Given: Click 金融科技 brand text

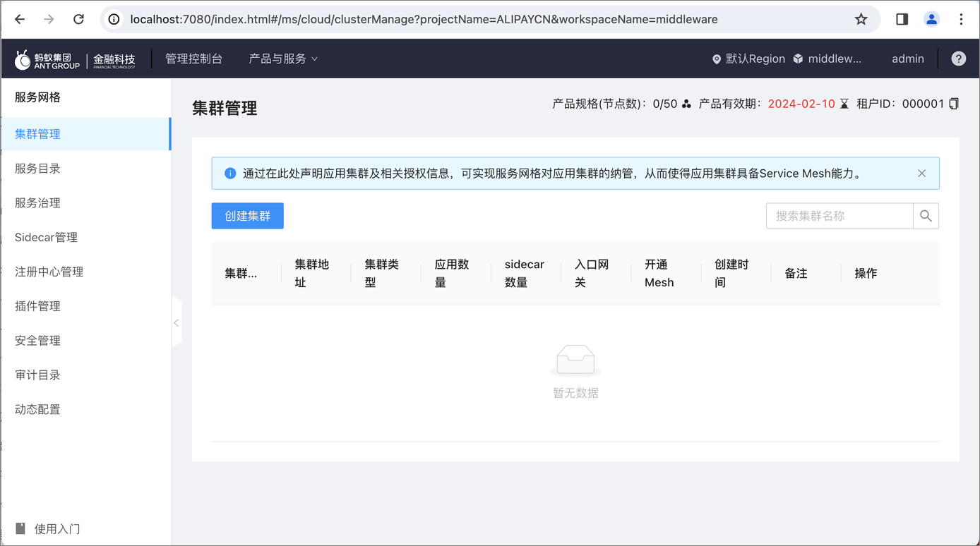Looking at the screenshot, I should 114,60.
